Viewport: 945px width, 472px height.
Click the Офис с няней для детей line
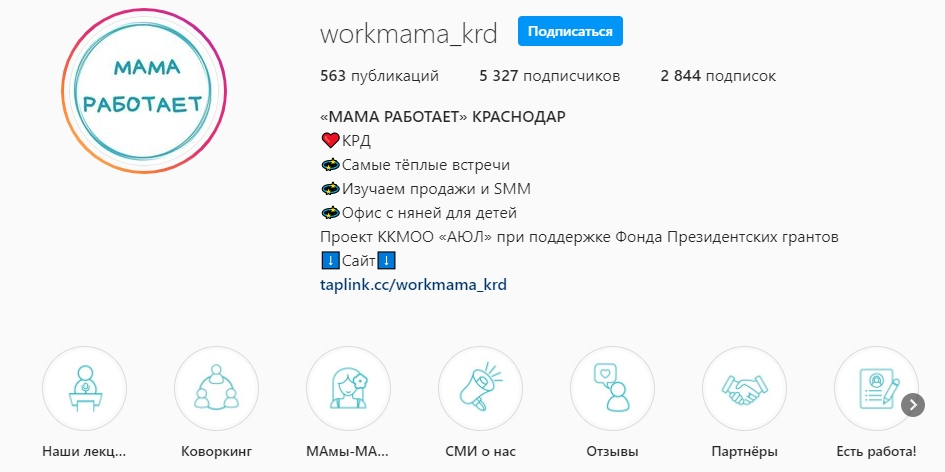(419, 213)
